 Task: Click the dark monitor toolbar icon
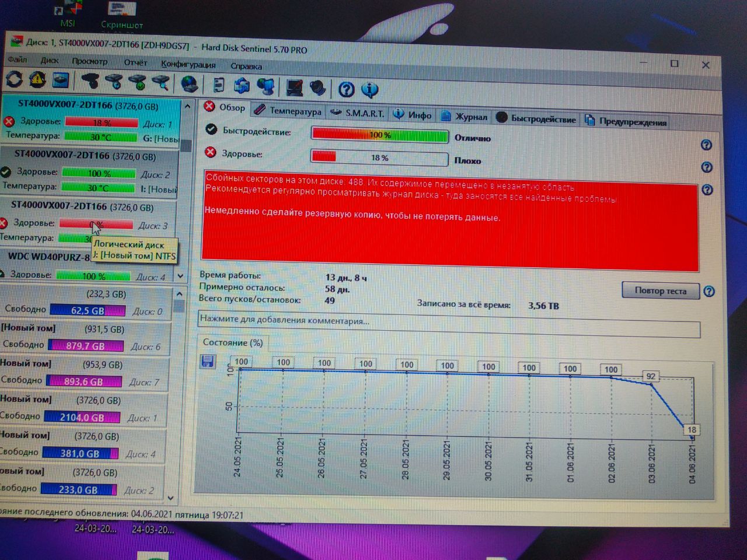294,87
